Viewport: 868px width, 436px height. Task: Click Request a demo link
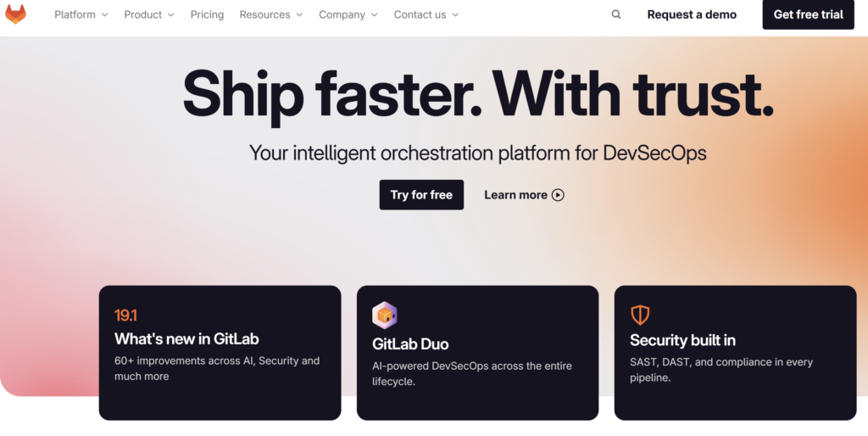click(x=692, y=15)
